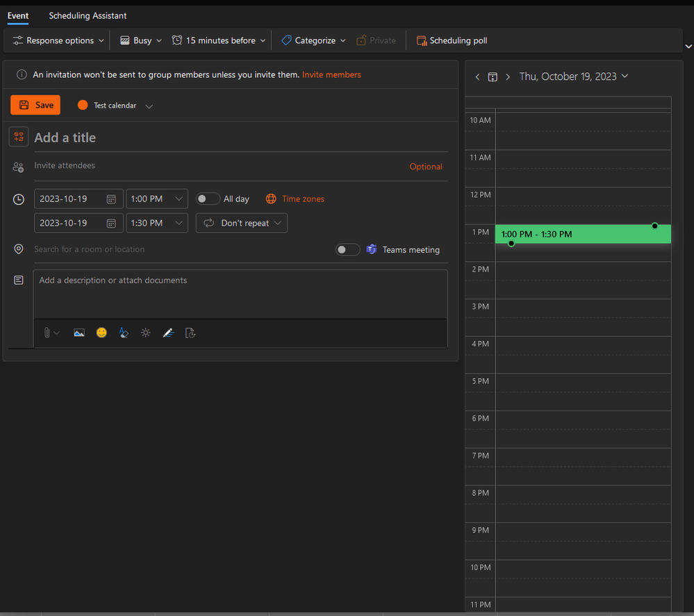Screen dimensions: 694x616
Task: Insert pictures inline using the image icon
Action: tap(79, 333)
